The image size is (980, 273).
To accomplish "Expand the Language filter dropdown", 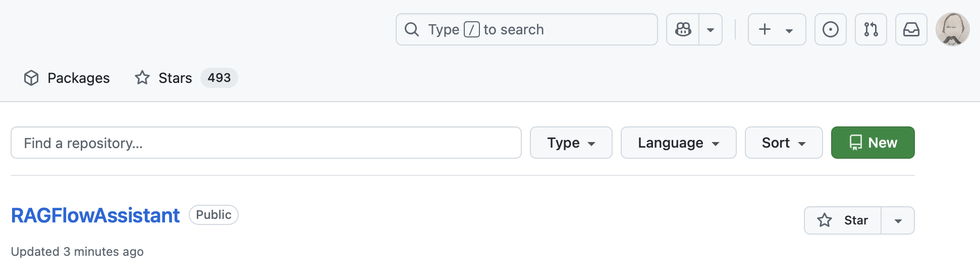I will tap(678, 143).
